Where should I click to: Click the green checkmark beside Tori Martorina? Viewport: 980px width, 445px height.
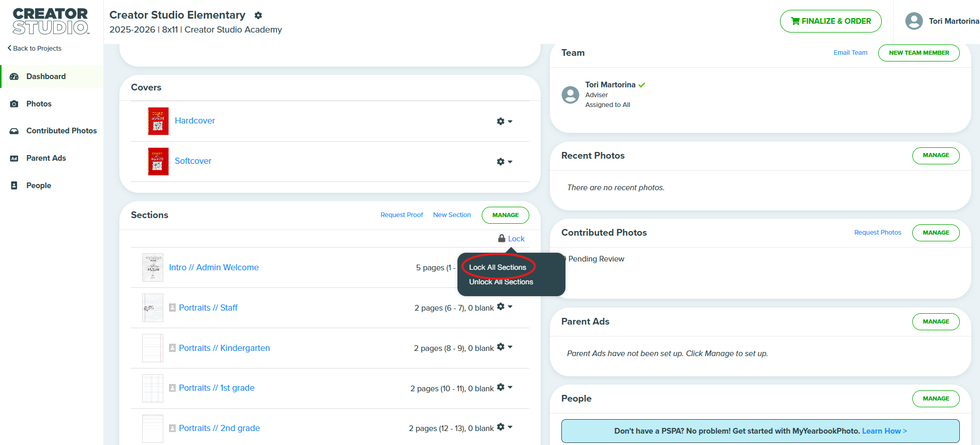(641, 85)
